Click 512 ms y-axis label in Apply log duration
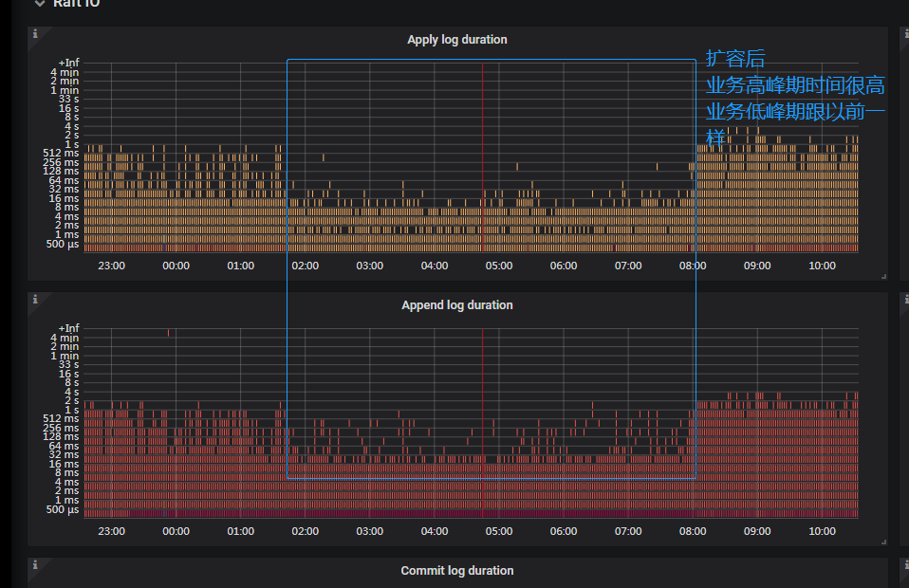This screenshot has width=909, height=588. [x=61, y=153]
